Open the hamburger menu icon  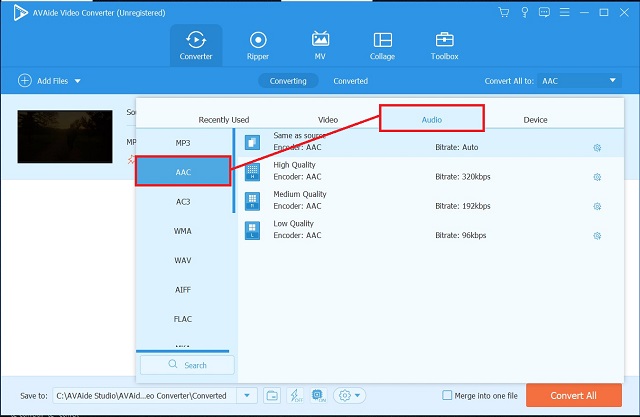pos(564,12)
